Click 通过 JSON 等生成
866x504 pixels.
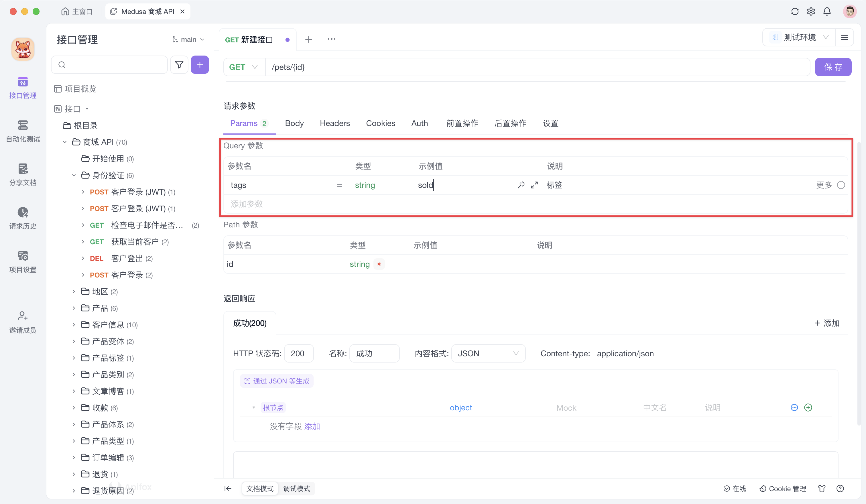[x=276, y=381]
